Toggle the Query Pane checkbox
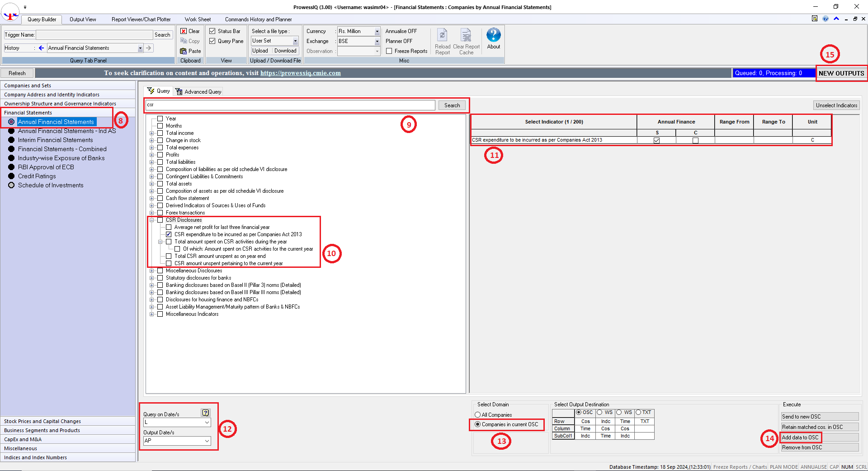Viewport: 868px width, 471px height. tap(212, 41)
